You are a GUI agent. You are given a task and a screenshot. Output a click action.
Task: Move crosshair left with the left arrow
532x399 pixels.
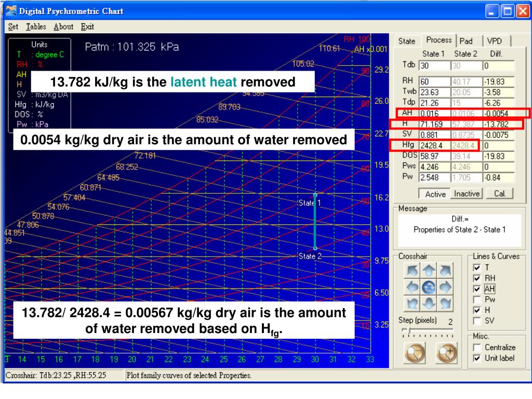click(x=412, y=287)
